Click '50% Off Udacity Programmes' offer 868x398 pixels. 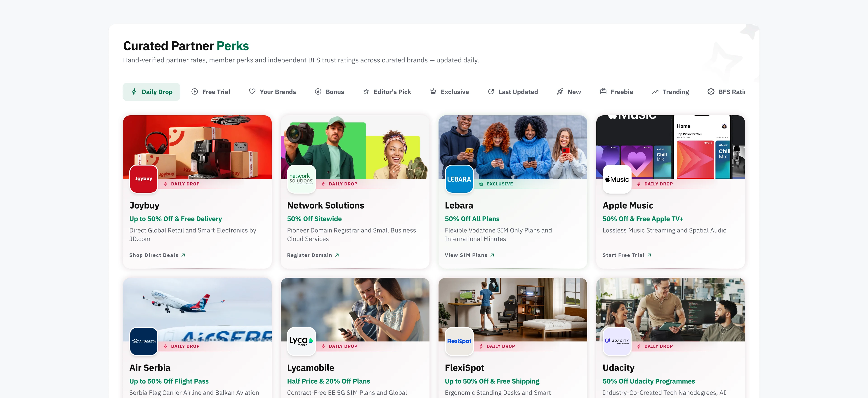click(x=648, y=381)
